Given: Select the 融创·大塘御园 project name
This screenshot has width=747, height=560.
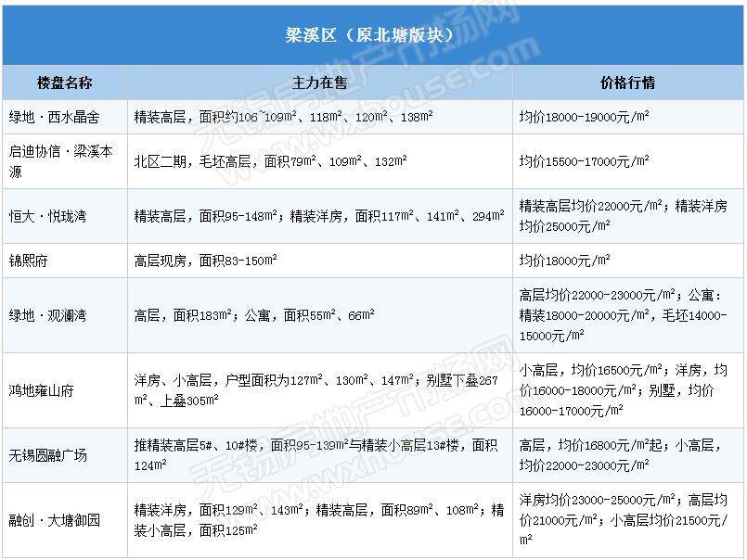Looking at the screenshot, I should [55, 520].
